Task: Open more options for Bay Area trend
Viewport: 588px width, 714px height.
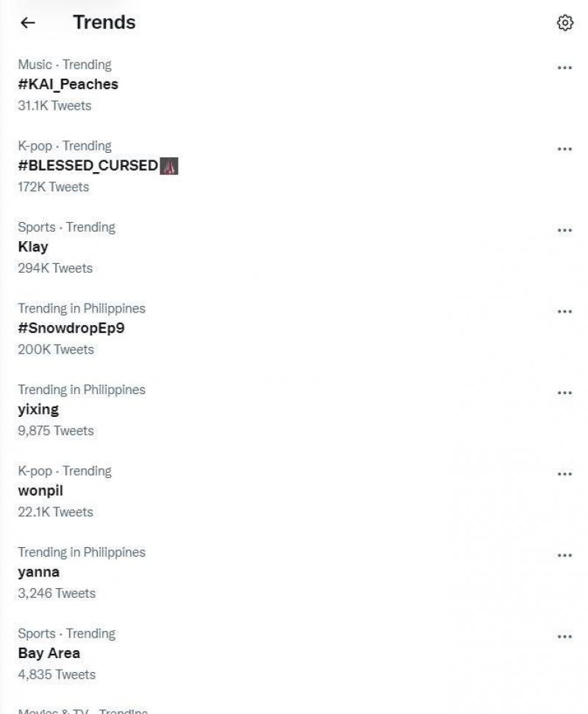Action: click(564, 636)
